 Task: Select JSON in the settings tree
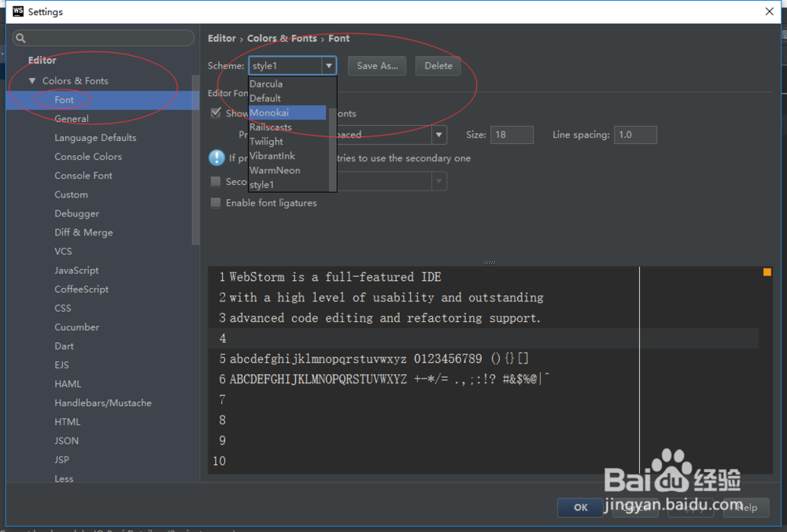point(66,441)
